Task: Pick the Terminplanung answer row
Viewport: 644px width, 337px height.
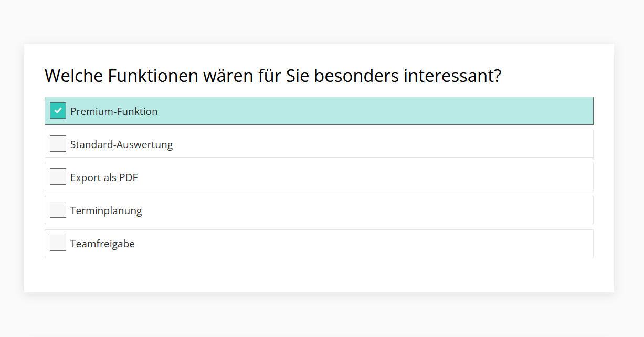Action: pyautogui.click(x=367, y=210)
